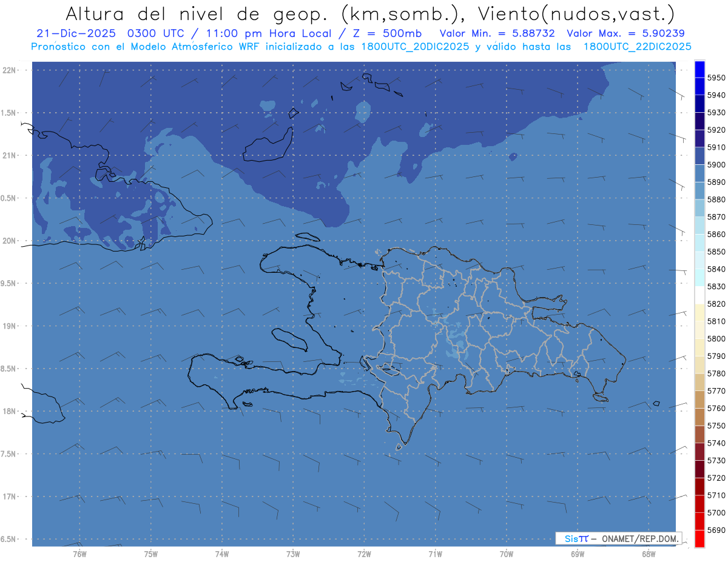Click the '5720' colorbar value

tap(716, 478)
